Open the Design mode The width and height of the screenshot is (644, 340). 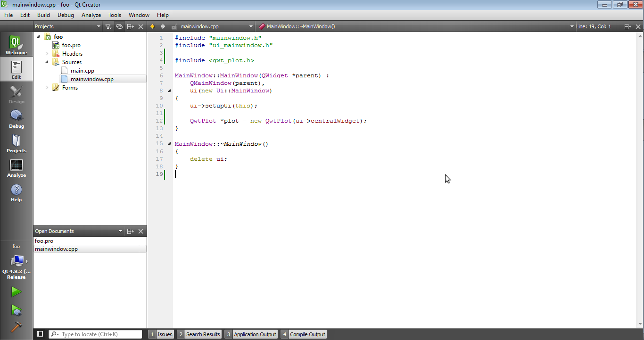tap(16, 93)
